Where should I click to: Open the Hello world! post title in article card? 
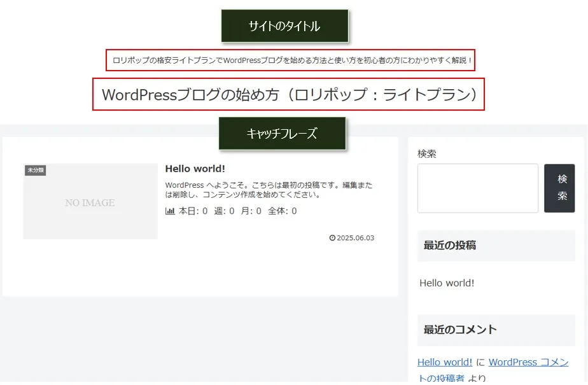pos(195,169)
